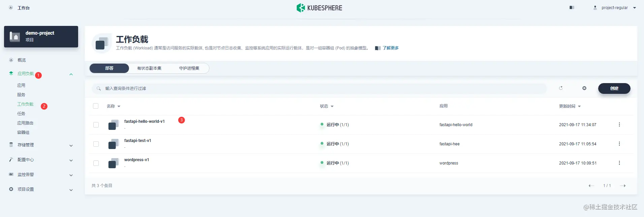Click the previous page arrow
The height and width of the screenshot is (217, 644).
(x=591, y=186)
